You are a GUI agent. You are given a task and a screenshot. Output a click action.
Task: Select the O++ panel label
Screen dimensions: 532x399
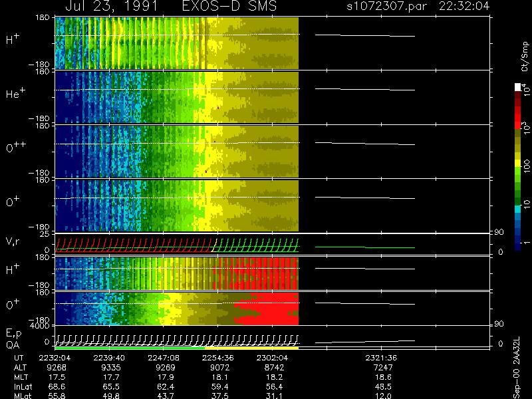point(16,147)
